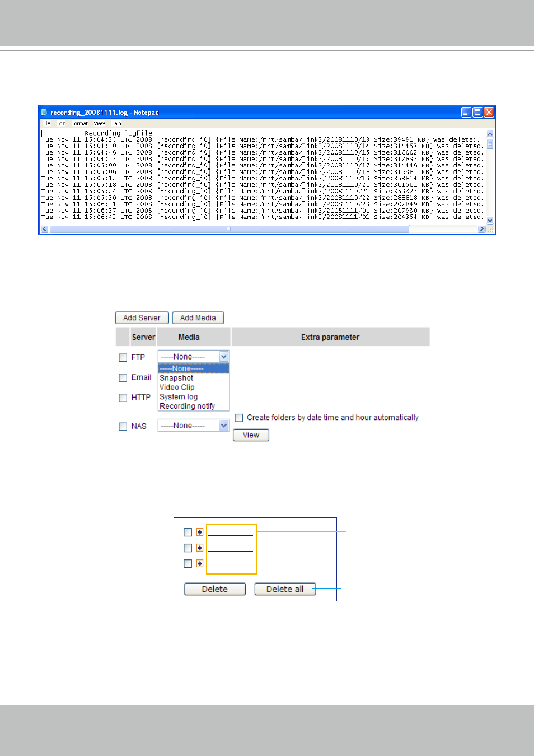Image resolution: width=534 pixels, height=756 pixels.
Task: Click the Notepad horizontal scrollbar thumb
Action: pyautogui.click(x=229, y=229)
